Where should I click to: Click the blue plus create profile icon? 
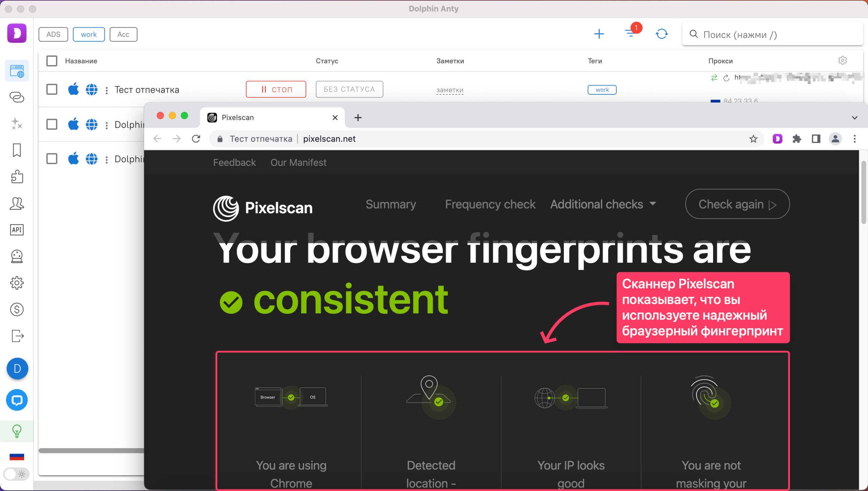click(599, 34)
